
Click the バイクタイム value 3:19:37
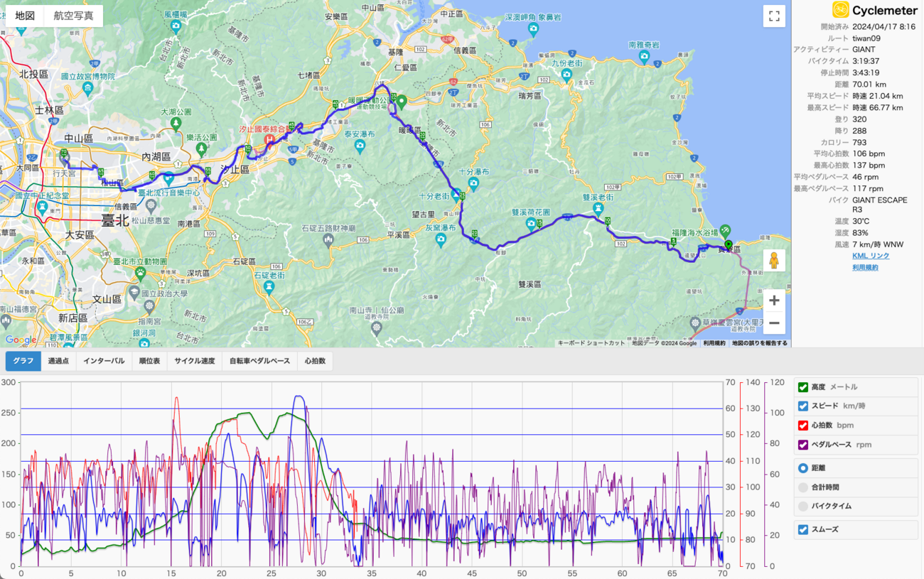[x=866, y=61]
